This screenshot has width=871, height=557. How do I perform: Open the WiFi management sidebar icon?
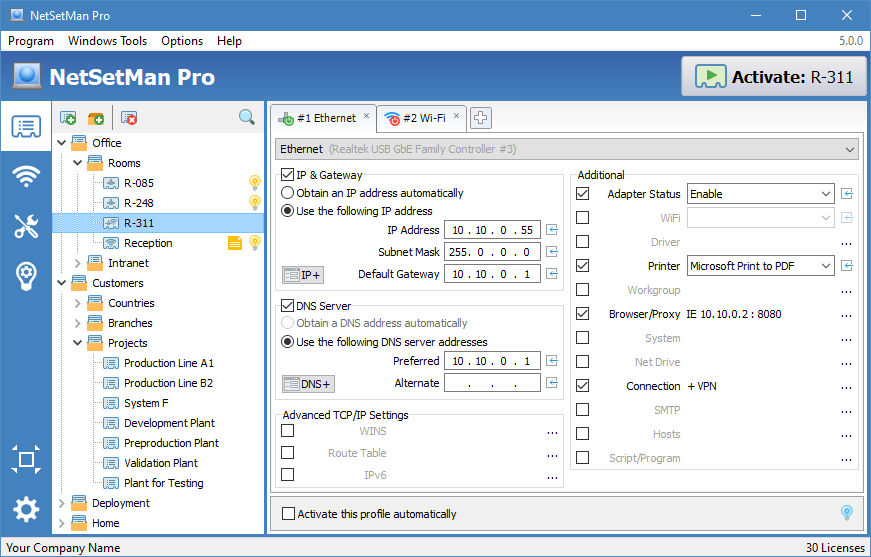click(x=26, y=177)
